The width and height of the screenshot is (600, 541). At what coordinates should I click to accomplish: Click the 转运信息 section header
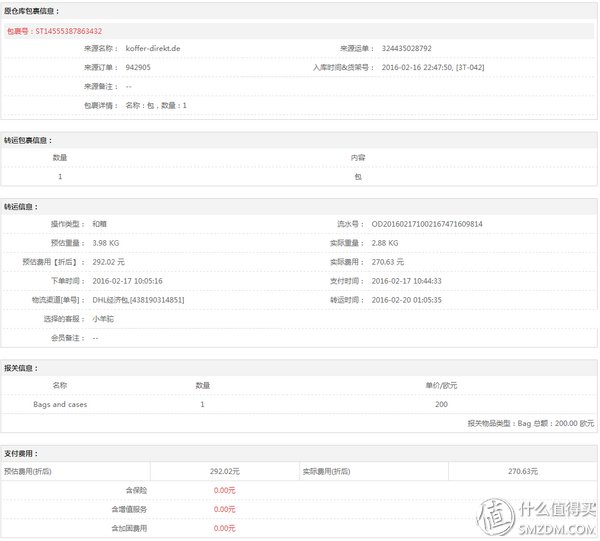click(23, 206)
